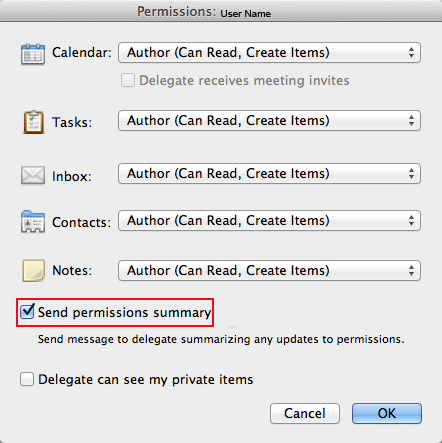Enable Delegate can see my private items
Image resolution: width=442 pixels, height=443 pixels.
[27, 379]
